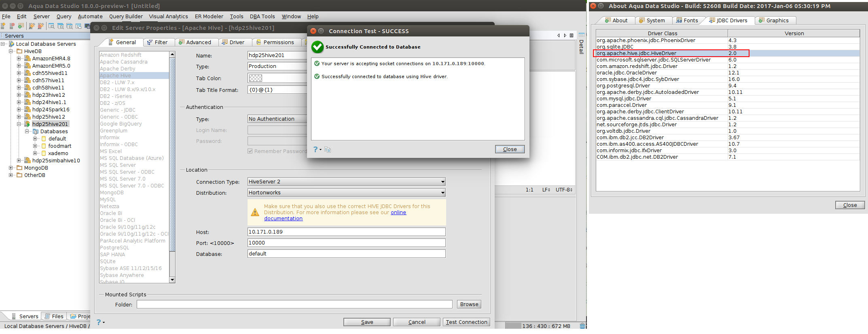868x334 pixels.
Task: Click the Close button in About window
Action: [x=850, y=205]
